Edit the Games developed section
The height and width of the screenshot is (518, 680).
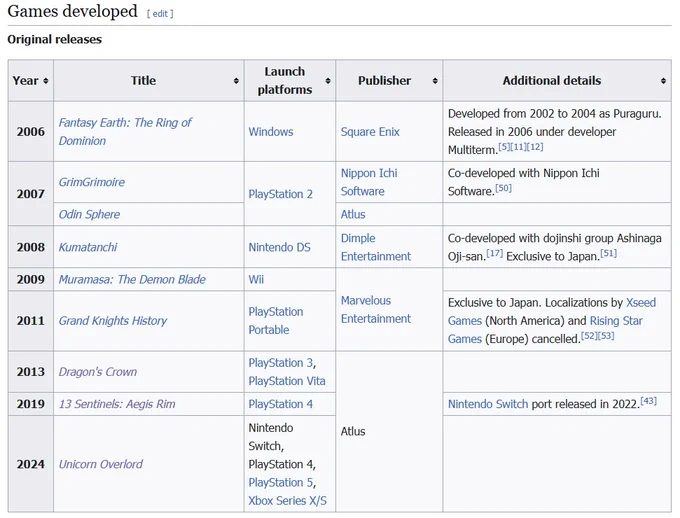pyautogui.click(x=160, y=13)
